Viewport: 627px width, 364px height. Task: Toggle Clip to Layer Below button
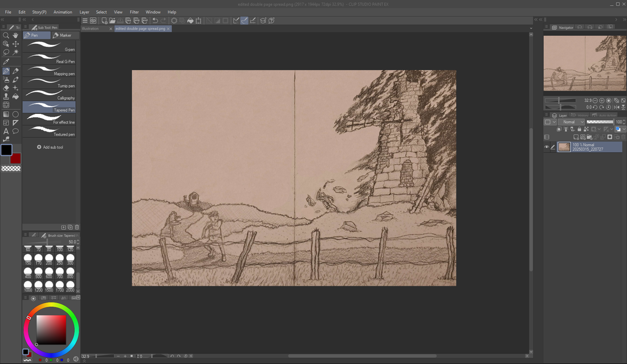pos(559,129)
